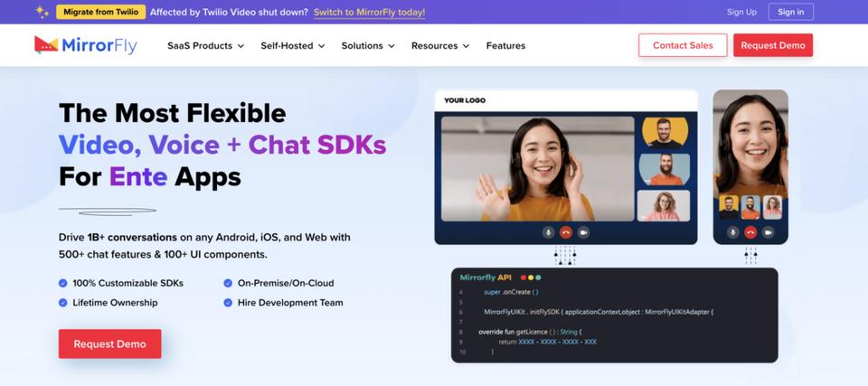Expand the Self-Hosted chevron
This screenshot has width=868, height=386.
322,46
